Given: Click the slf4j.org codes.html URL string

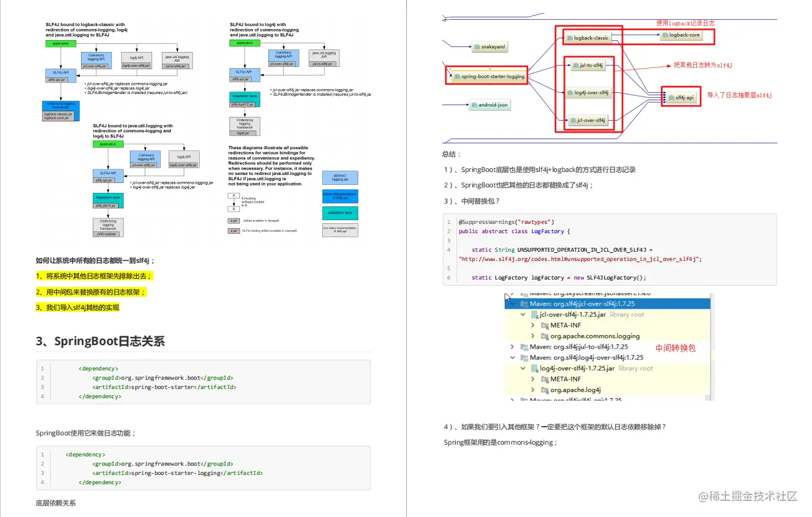Looking at the screenshot, I should (580, 259).
